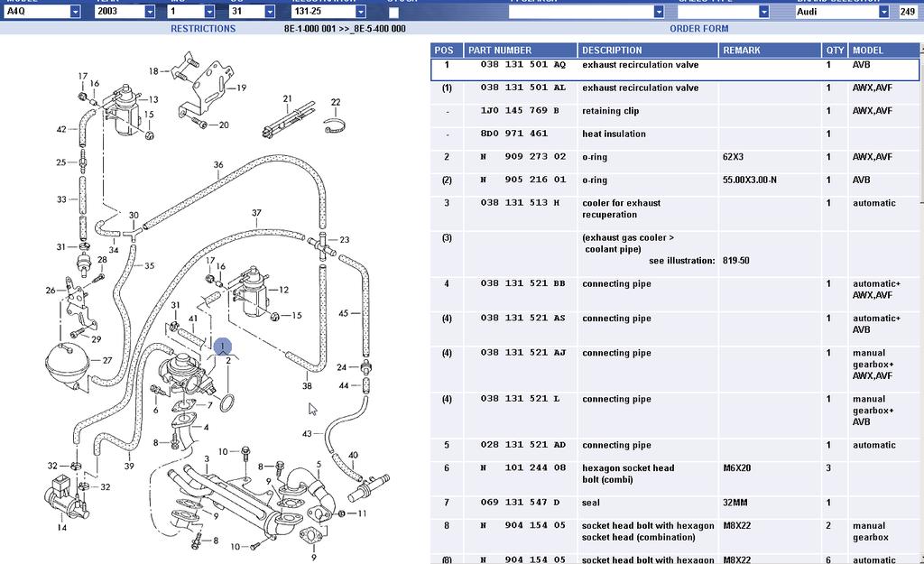Open the Audi brand selection dropdown
924x564 pixels.
pos(883,12)
